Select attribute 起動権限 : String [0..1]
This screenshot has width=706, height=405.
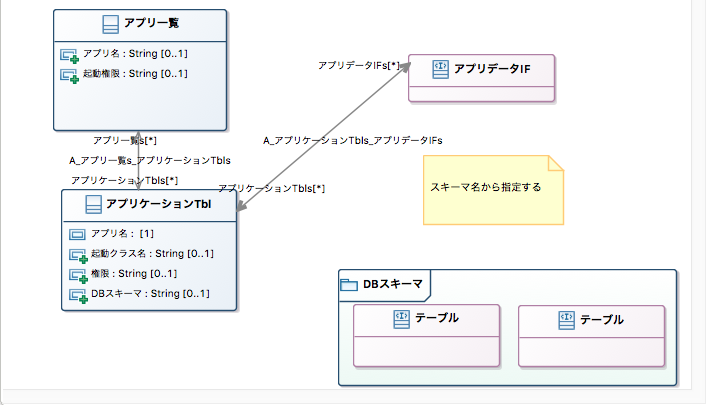coord(135,73)
